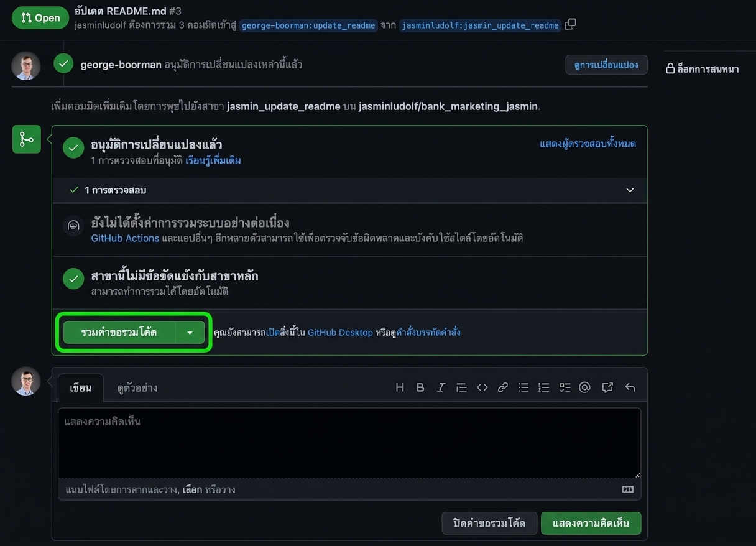The image size is (756, 546).
Task: Insert a numbered list icon
Action: tap(544, 387)
